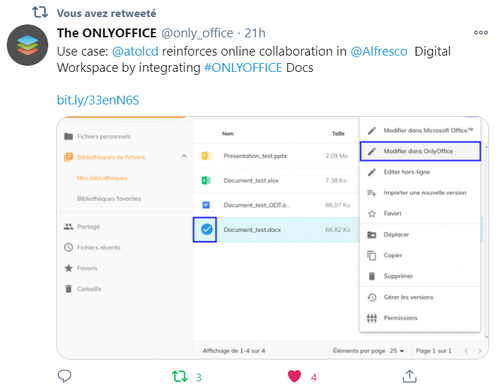Click Document_test.docx file name
Image resolution: width=500 pixels, height=390 pixels.
252,230
